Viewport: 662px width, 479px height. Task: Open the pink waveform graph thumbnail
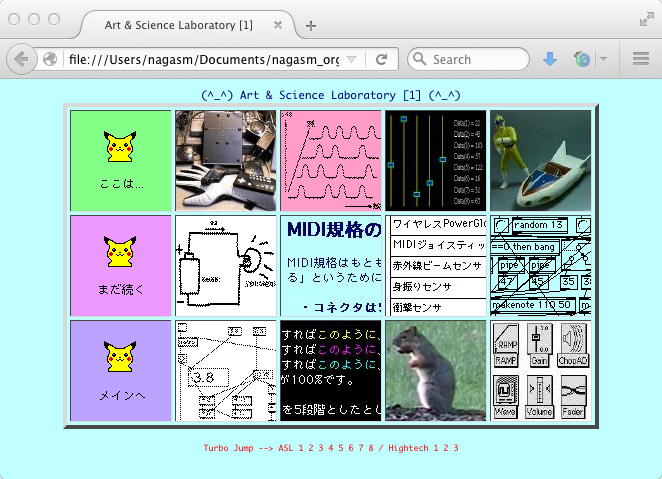(x=331, y=161)
